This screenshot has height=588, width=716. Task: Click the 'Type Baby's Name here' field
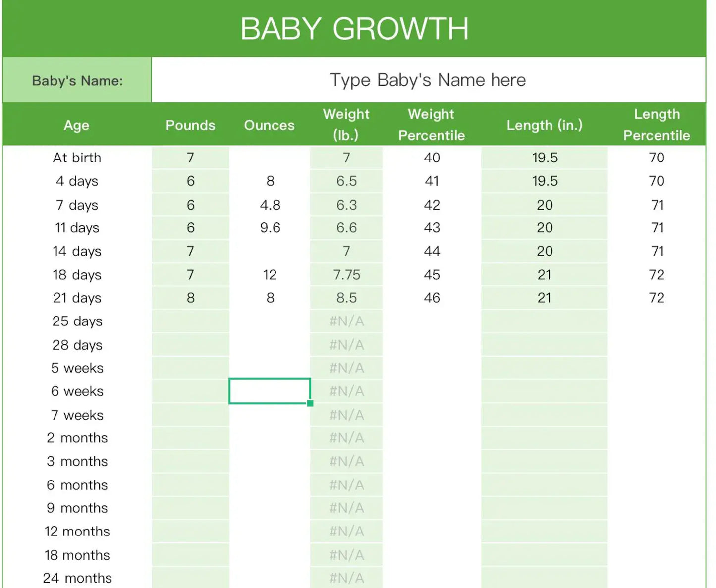coord(428,80)
